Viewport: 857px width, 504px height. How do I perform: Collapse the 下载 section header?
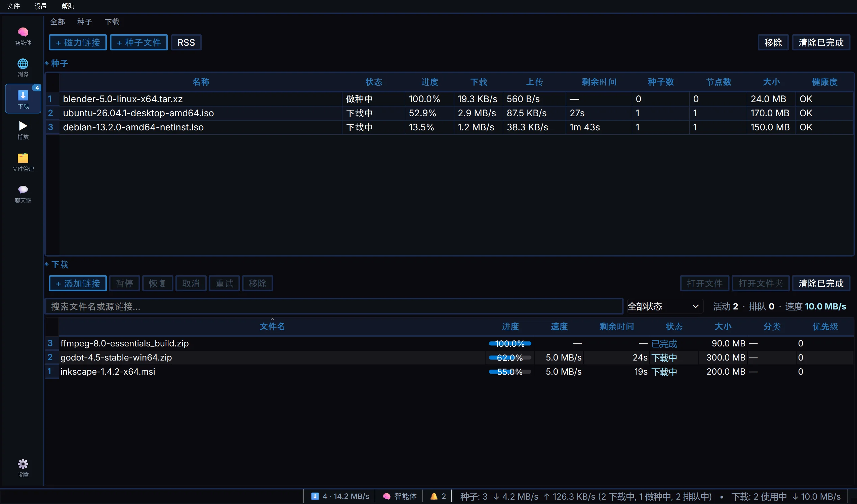pyautogui.click(x=56, y=264)
